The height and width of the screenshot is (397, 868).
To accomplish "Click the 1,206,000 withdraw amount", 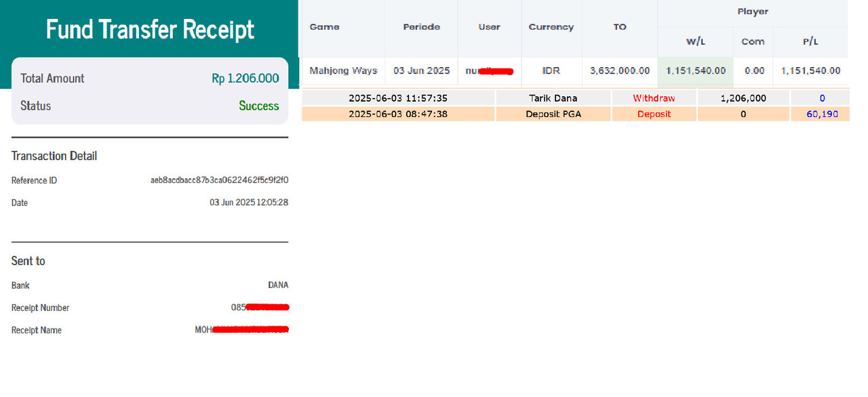I will (743, 98).
